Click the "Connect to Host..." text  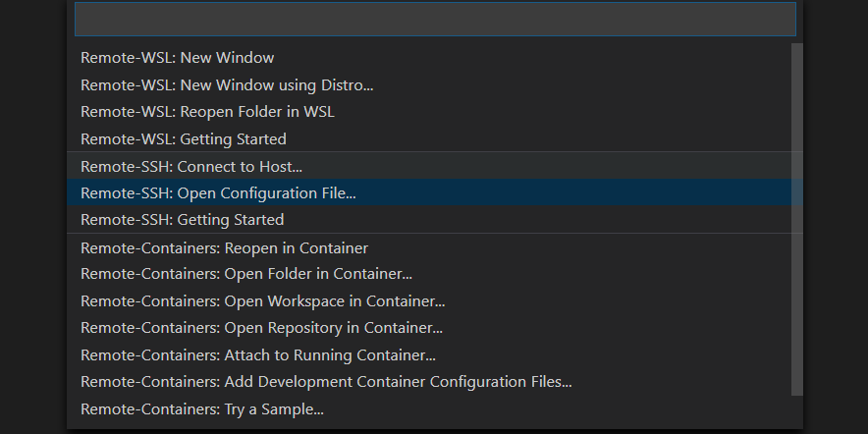pos(240,167)
